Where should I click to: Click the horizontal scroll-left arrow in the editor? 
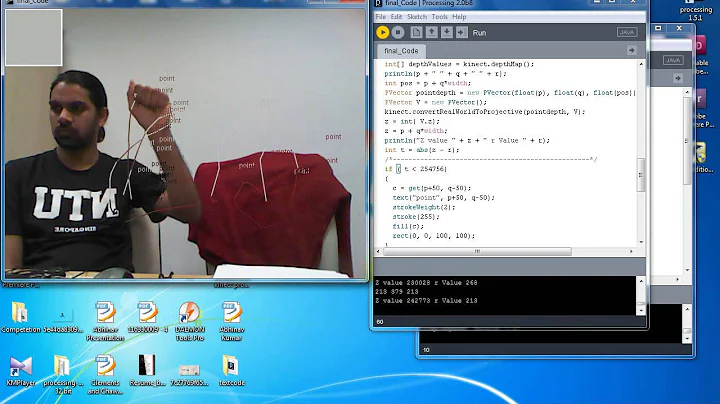tap(378, 252)
